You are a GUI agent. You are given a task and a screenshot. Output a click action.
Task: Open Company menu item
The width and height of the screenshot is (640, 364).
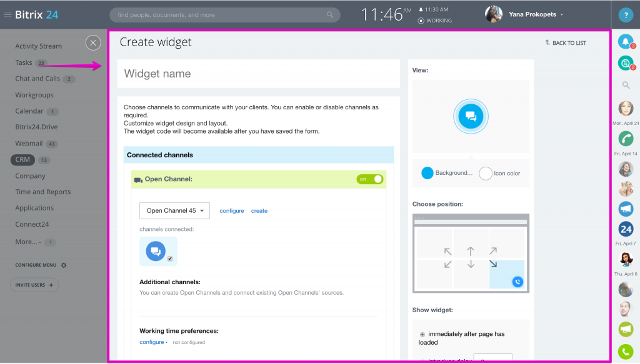tap(30, 176)
